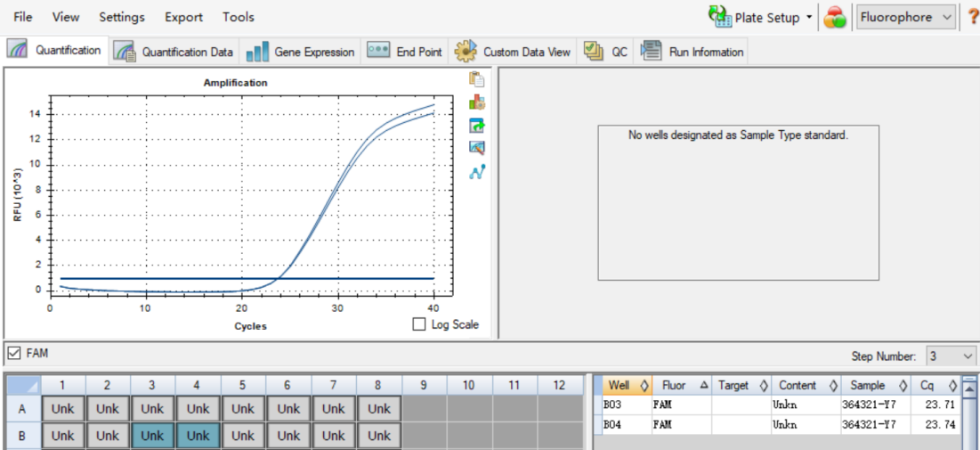Select well B8 Unk in plate
Viewport: 980px width, 450px height.
(378, 436)
